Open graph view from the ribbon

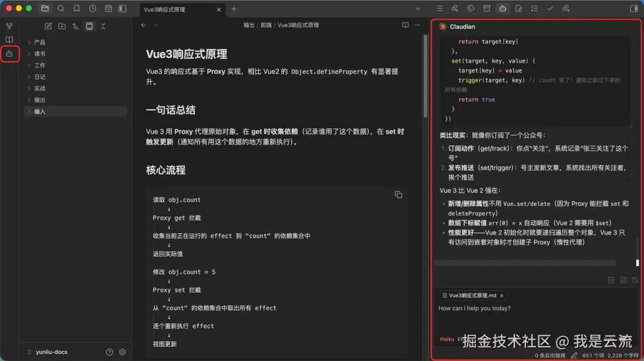9,26
